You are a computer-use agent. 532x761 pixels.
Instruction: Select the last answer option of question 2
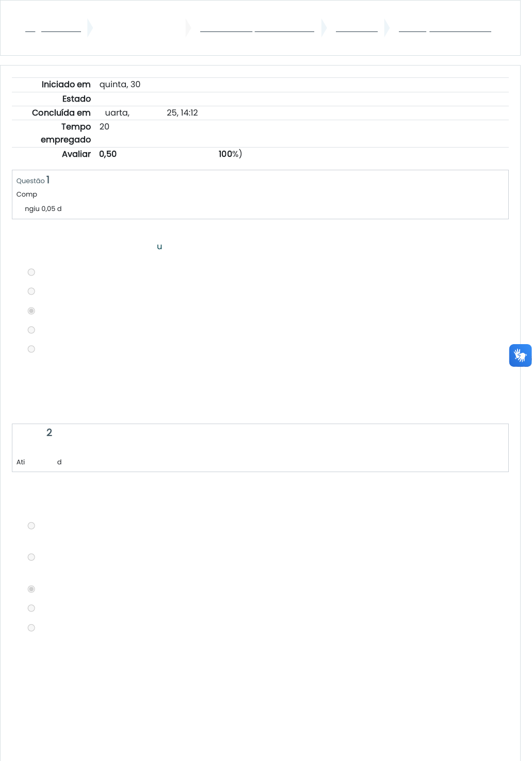pyautogui.click(x=31, y=628)
